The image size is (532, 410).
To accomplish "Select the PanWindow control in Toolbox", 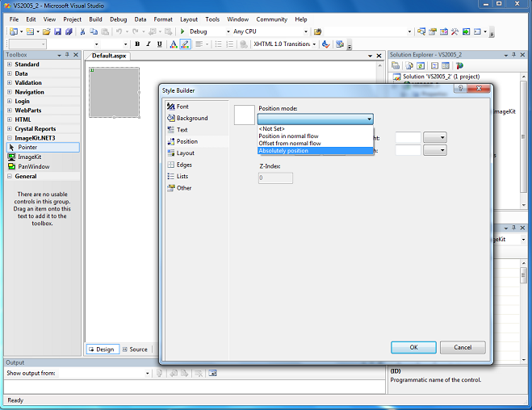I will point(43,166).
